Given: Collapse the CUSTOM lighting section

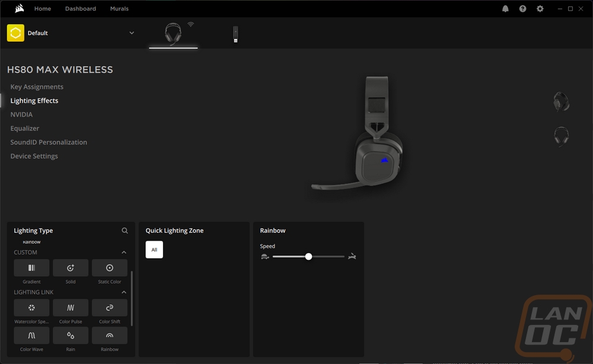Looking at the screenshot, I should (124, 252).
